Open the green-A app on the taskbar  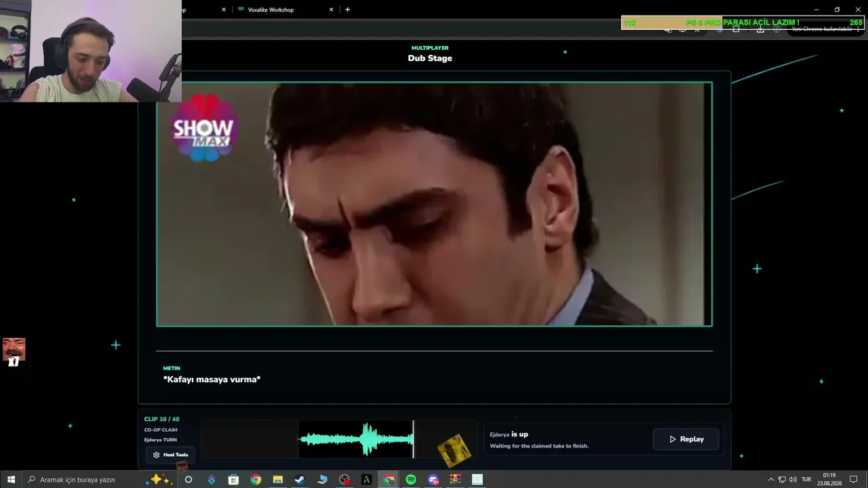coord(366,479)
